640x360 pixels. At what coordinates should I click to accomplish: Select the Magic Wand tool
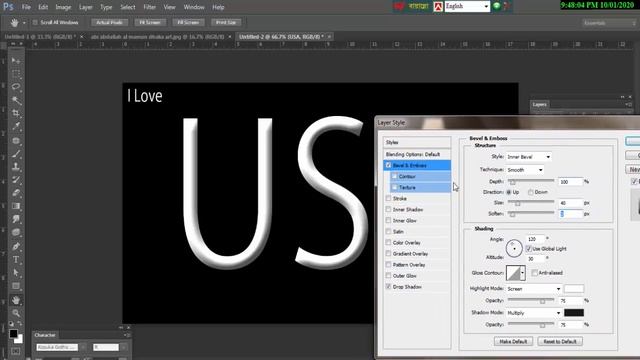click(x=16, y=100)
